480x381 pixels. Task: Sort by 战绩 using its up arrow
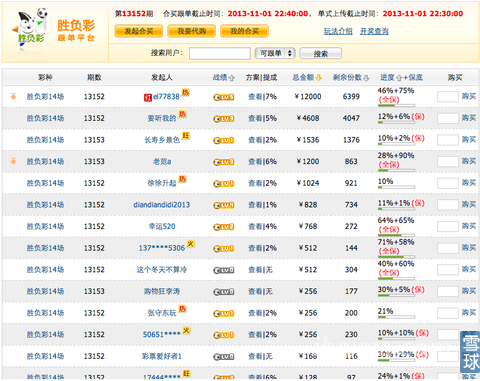(x=232, y=78)
